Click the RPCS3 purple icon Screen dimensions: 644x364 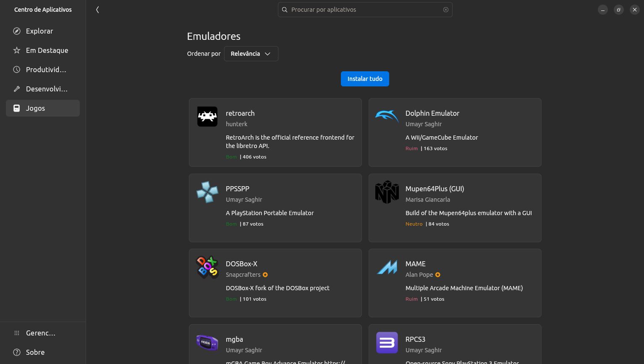tap(387, 343)
